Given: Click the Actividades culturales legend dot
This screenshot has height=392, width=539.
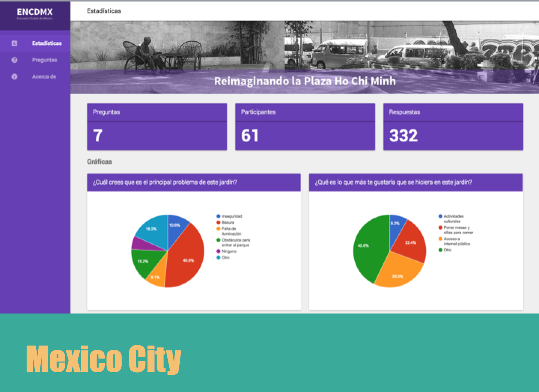Looking at the screenshot, I should [x=440, y=216].
